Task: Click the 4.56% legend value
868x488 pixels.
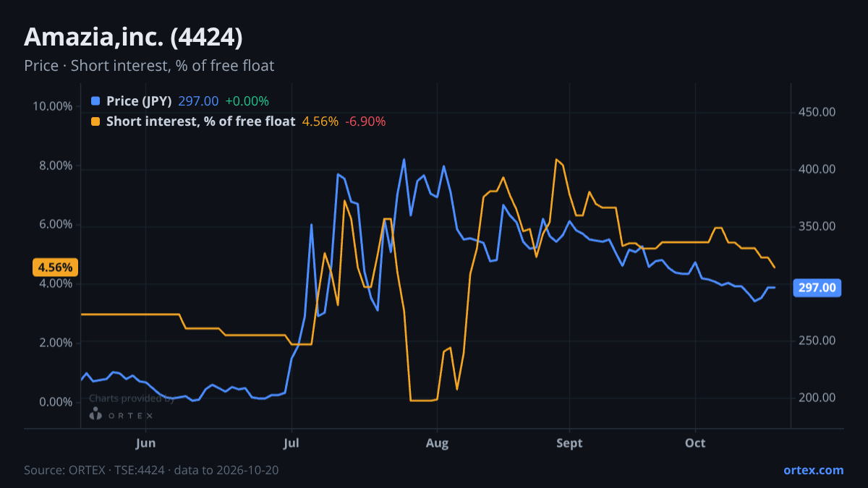Action: [x=320, y=121]
